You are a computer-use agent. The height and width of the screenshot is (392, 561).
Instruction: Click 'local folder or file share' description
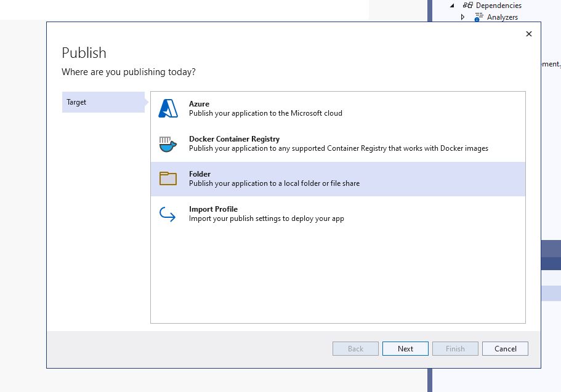click(274, 183)
